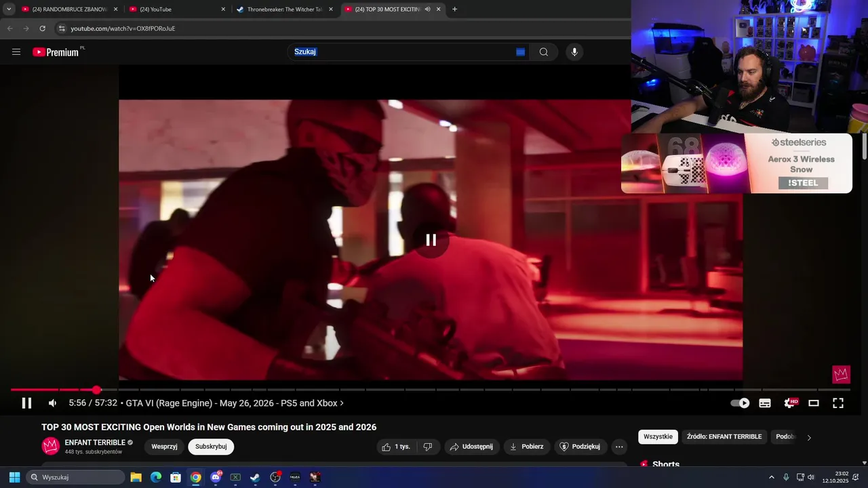Click the video title text
This screenshot has width=868, height=488.
tap(209, 427)
